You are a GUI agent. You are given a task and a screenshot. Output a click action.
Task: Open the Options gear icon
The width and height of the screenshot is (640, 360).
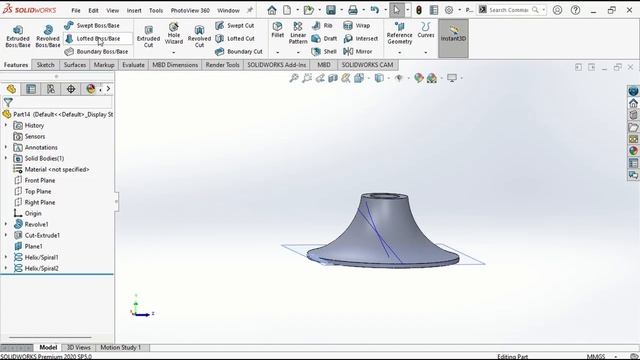[449, 10]
